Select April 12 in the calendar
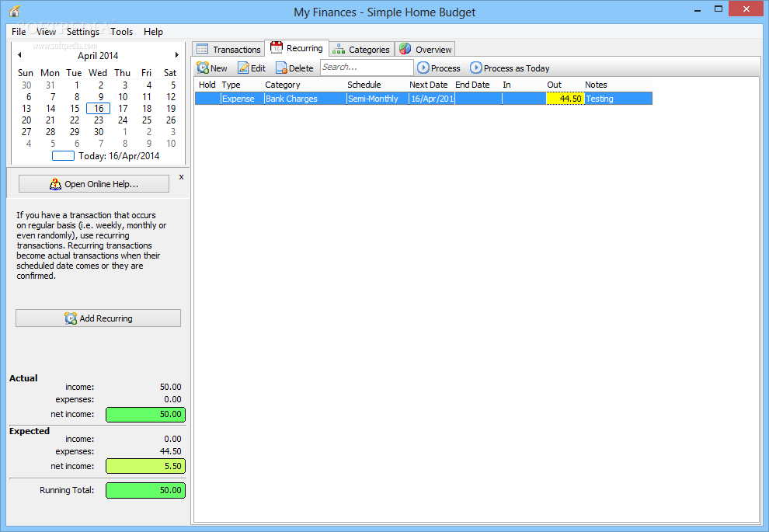Image resolution: width=769 pixels, height=532 pixels. point(171,96)
